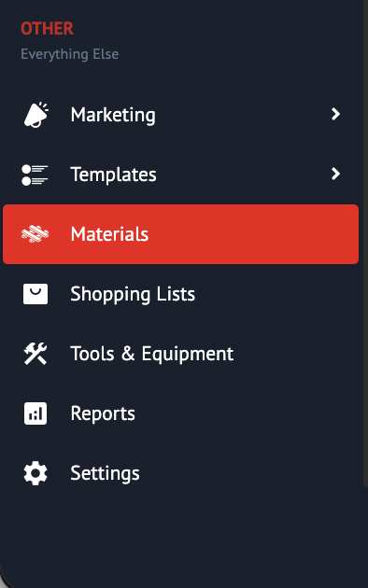The image size is (368, 588).
Task: Open Tools & Equipment section
Action: click(x=180, y=353)
